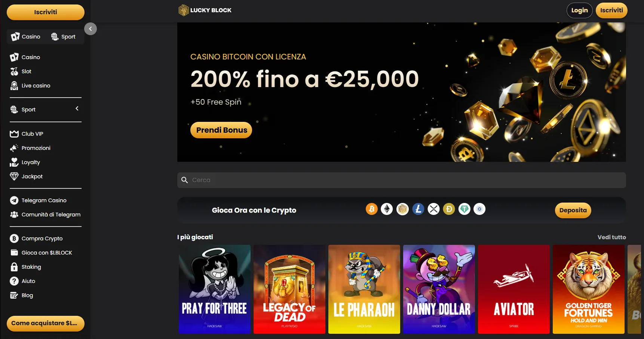Select the Casino tab at the sidebar top
This screenshot has width=644, height=339.
click(x=26, y=37)
